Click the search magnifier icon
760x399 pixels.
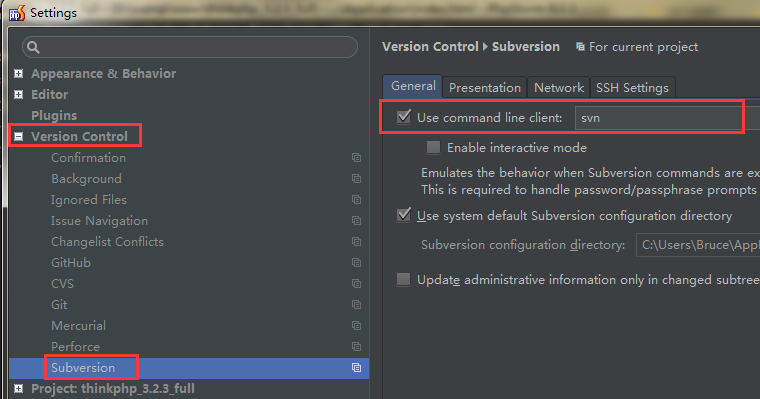(33, 47)
